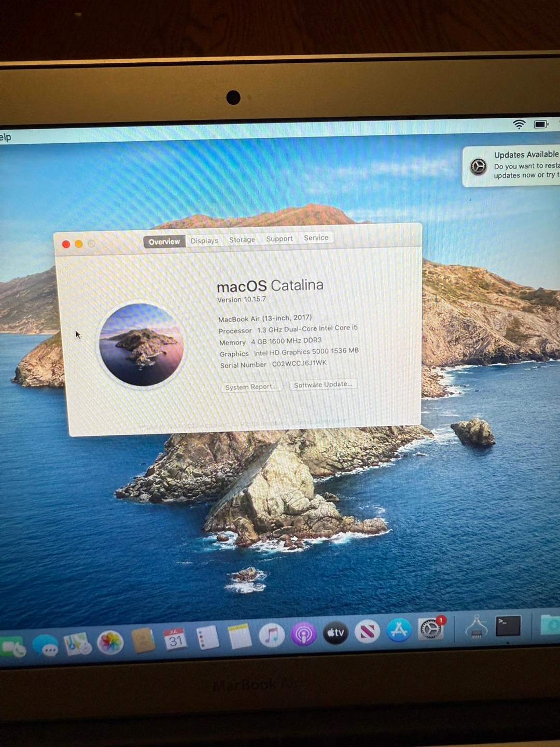This screenshot has height=747, width=560.
Task: Click the 1.3 GHz Dual-Core Intel Core i5 value
Action: point(307,329)
